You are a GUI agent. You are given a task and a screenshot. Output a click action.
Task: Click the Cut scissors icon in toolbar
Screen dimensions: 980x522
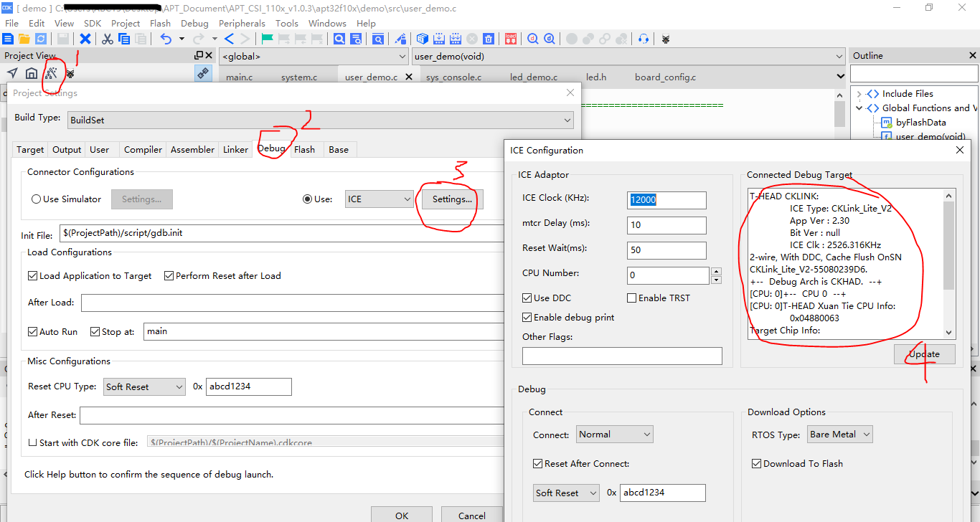[107, 39]
